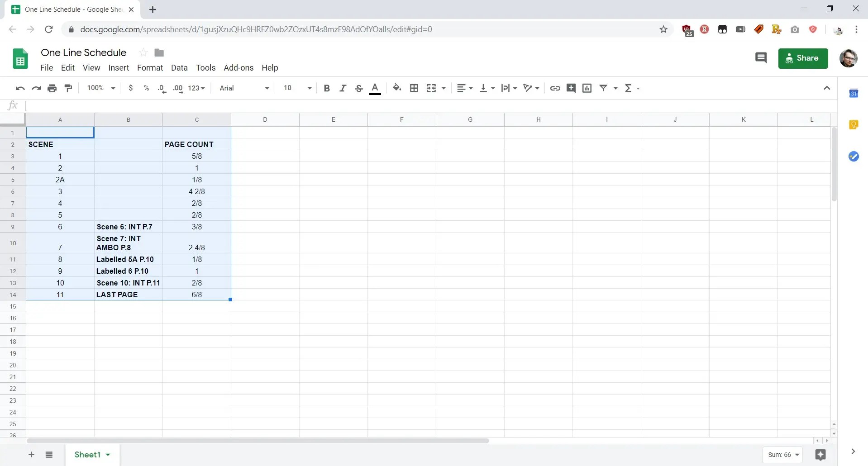Open Keep in side panel
Screen dimensions: 868x466
[854, 125]
